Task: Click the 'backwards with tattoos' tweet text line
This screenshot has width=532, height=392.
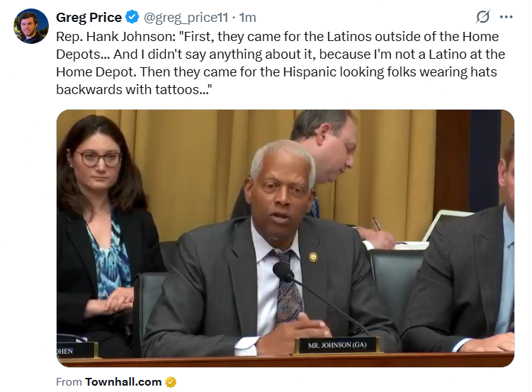Action: [x=134, y=90]
